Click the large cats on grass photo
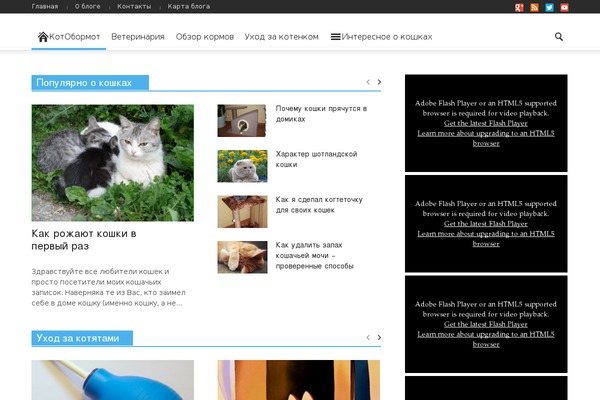Viewport: 600px width, 400px height. [112, 163]
